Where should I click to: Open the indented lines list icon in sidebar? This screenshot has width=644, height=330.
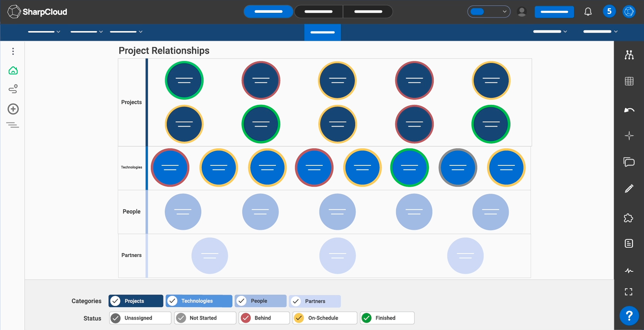(12, 125)
